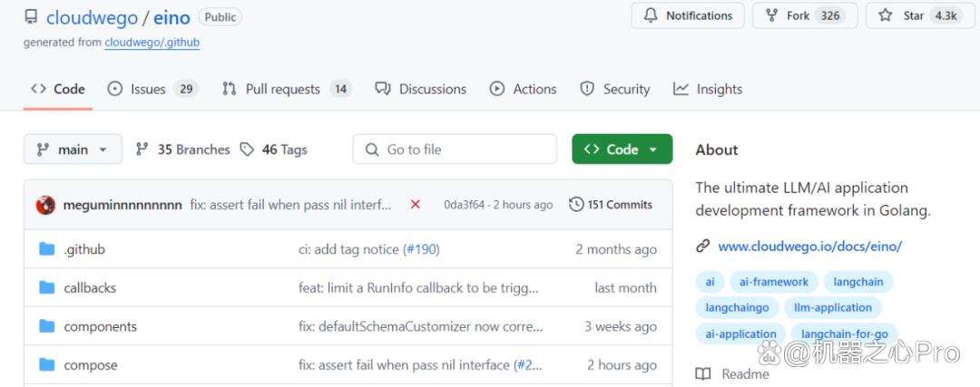Expand the main branch dropdown
The image size is (980, 387).
(73, 150)
